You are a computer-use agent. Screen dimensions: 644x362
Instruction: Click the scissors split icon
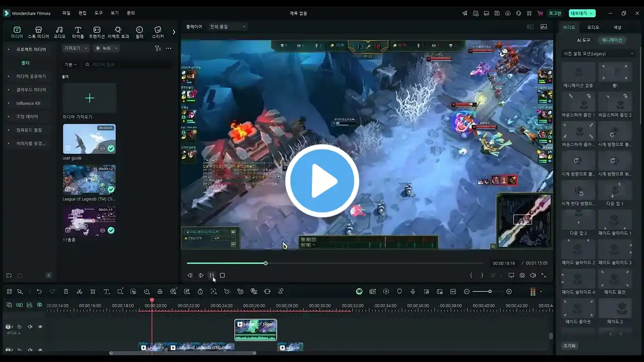click(x=79, y=292)
